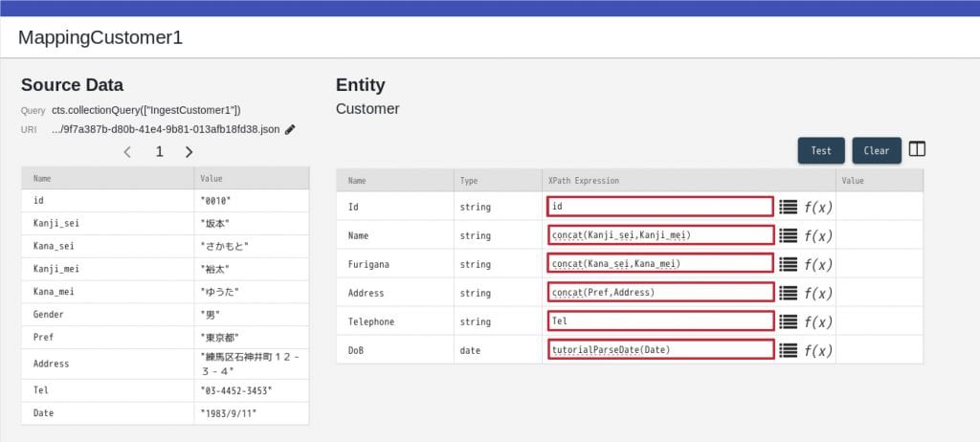This screenshot has width=980, height=442.
Task: Go to the previous source document
Action: point(127,152)
